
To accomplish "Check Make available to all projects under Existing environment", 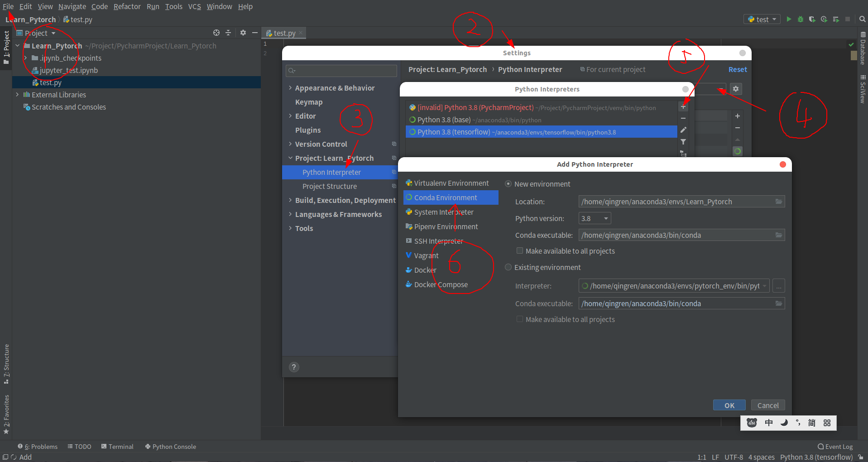I will point(520,319).
